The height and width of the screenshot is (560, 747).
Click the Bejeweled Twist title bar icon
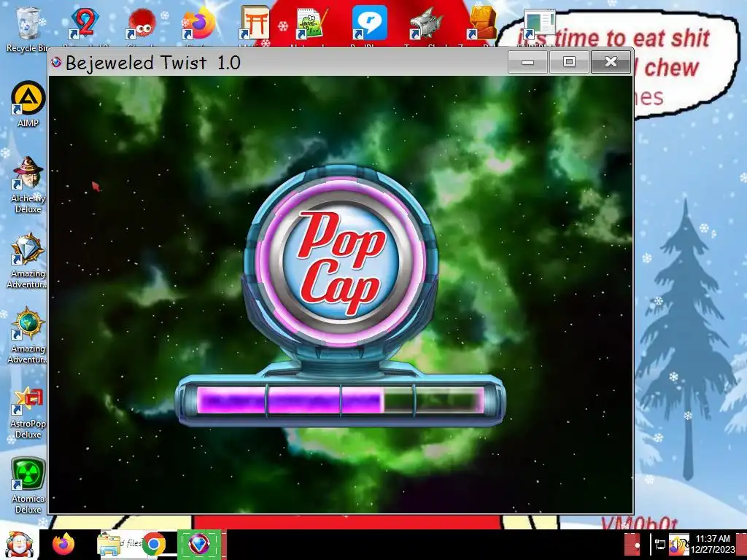click(56, 63)
